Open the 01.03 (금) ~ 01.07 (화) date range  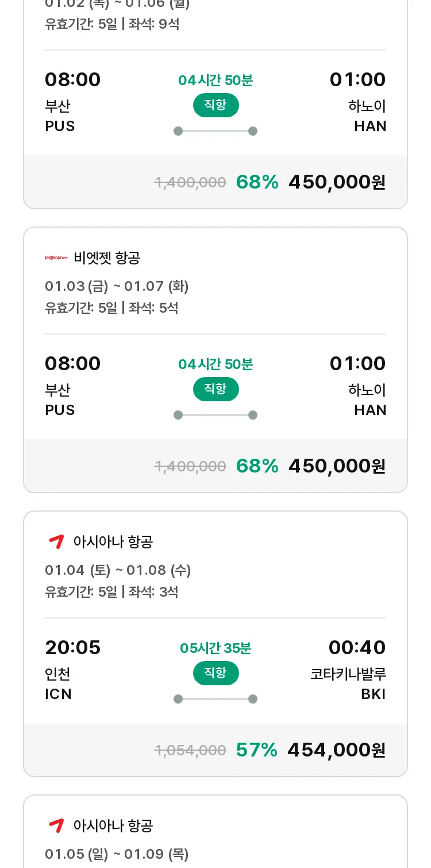pyautogui.click(x=117, y=286)
